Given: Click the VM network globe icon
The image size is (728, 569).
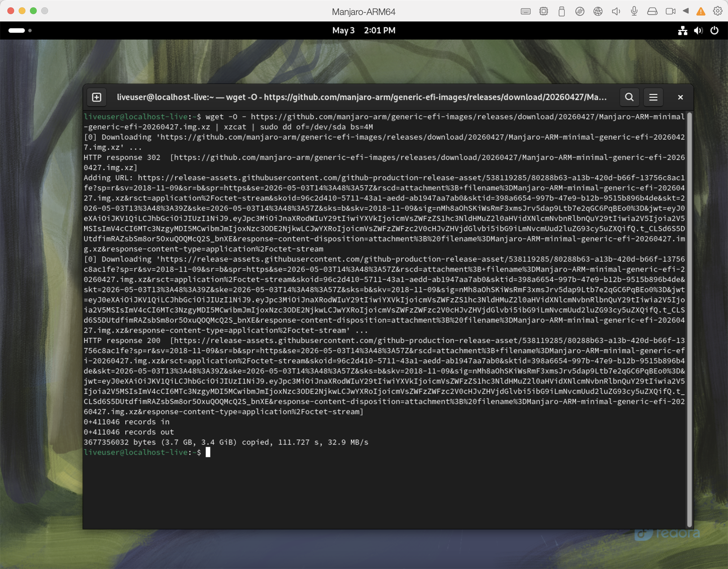Looking at the screenshot, I should (598, 12).
